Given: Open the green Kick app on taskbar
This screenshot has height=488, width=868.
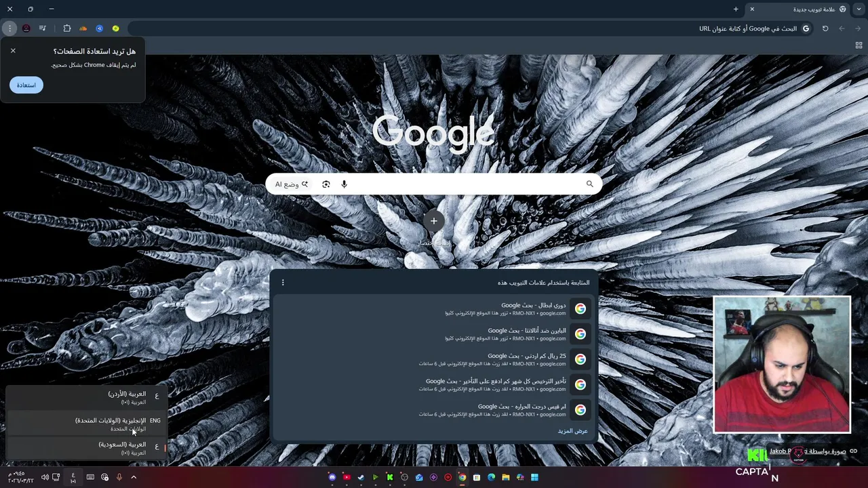Looking at the screenshot, I should [x=390, y=477].
